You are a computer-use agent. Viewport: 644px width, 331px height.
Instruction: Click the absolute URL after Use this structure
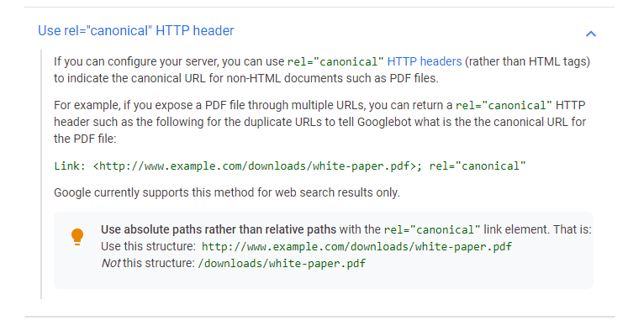[x=356, y=246]
